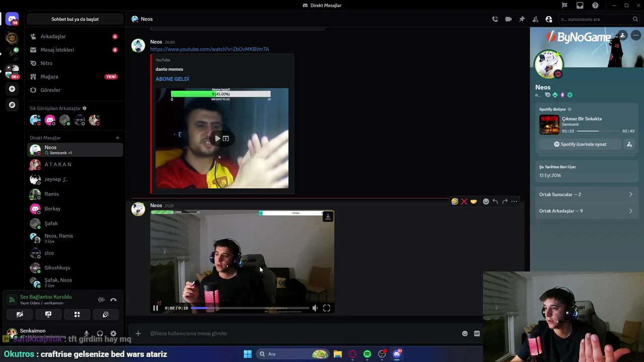
Task: Switch the embedded video to fullscreen
Action: (x=327, y=308)
